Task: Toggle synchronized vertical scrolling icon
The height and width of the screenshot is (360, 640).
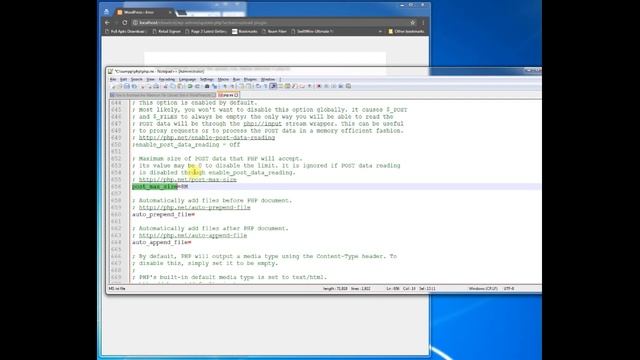Action: (242, 86)
